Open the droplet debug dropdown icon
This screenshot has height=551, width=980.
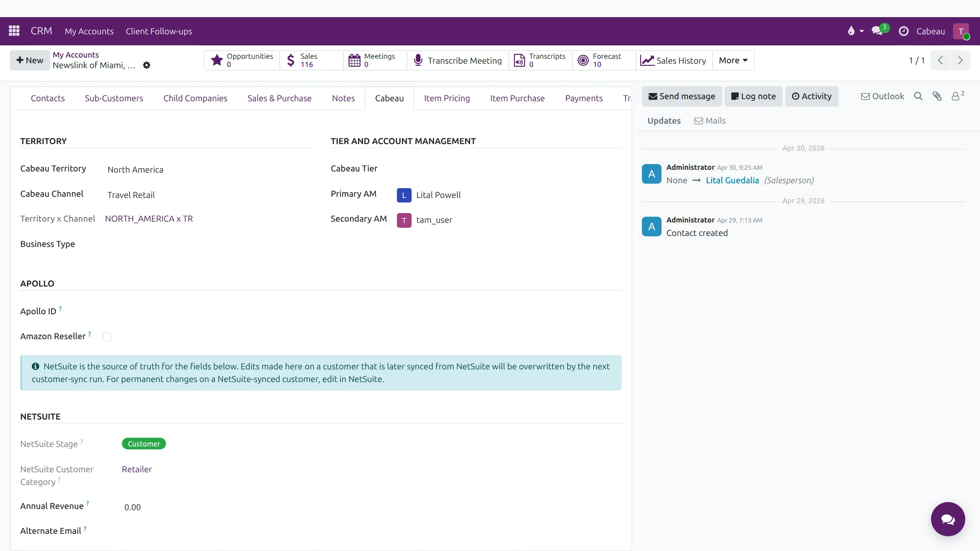(x=855, y=31)
